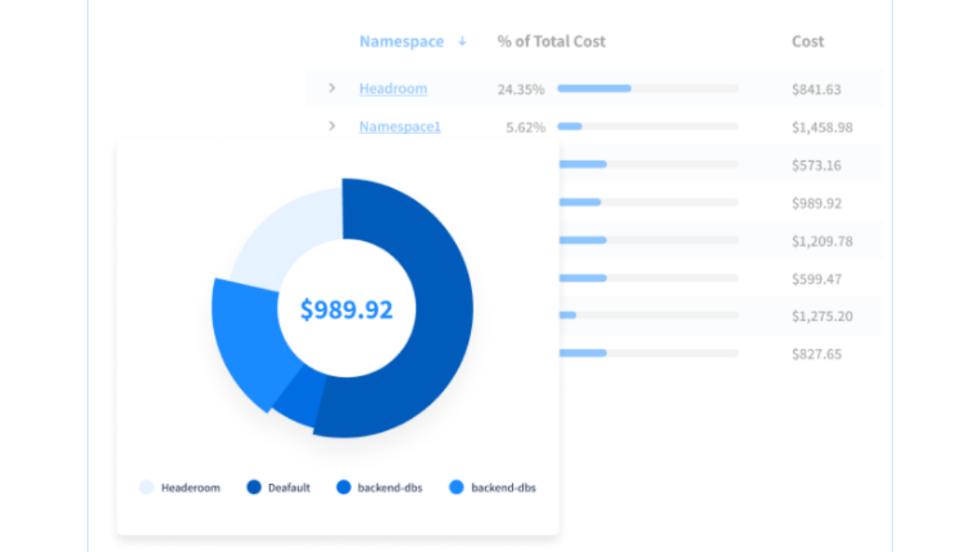Click the sort arrow beside Namespace header
Screen dimensions: 980x552
tap(462, 42)
